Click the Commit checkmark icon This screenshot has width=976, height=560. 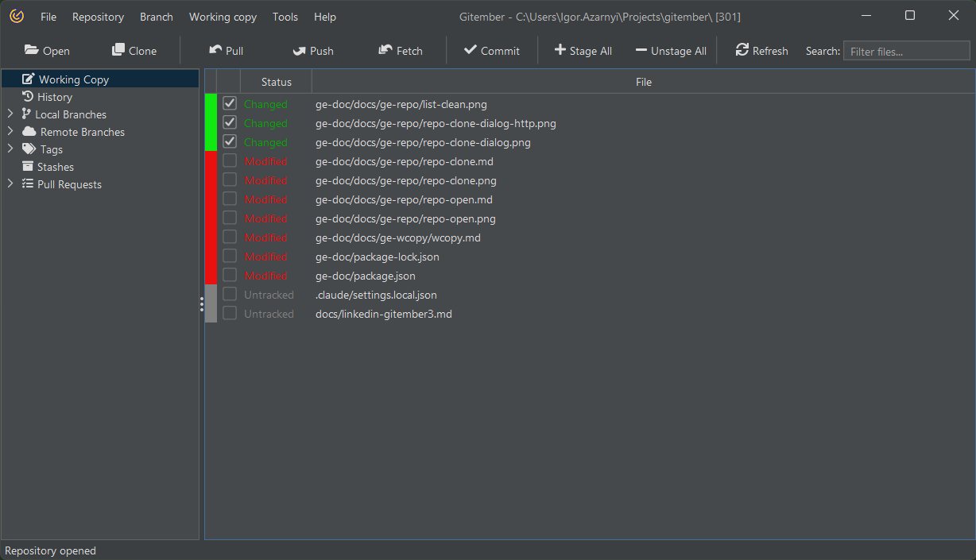471,50
